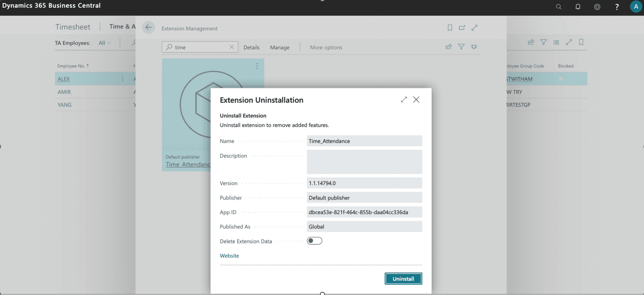
Task: Click list view icon in Timesheet window
Action: [x=556, y=42]
